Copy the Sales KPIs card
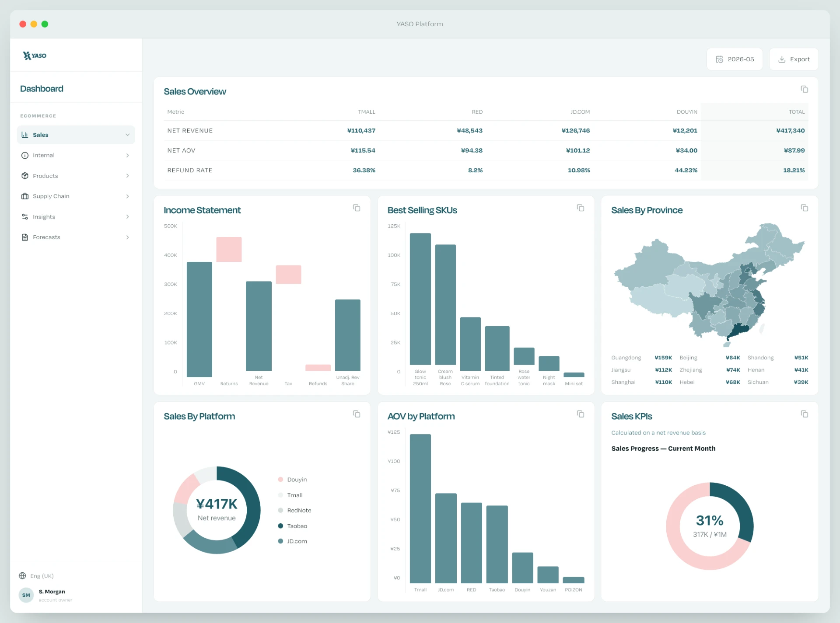 click(804, 414)
